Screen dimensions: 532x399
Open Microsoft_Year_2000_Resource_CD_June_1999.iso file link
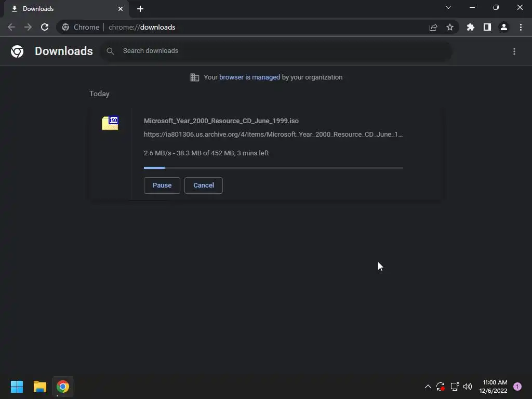pos(221,121)
